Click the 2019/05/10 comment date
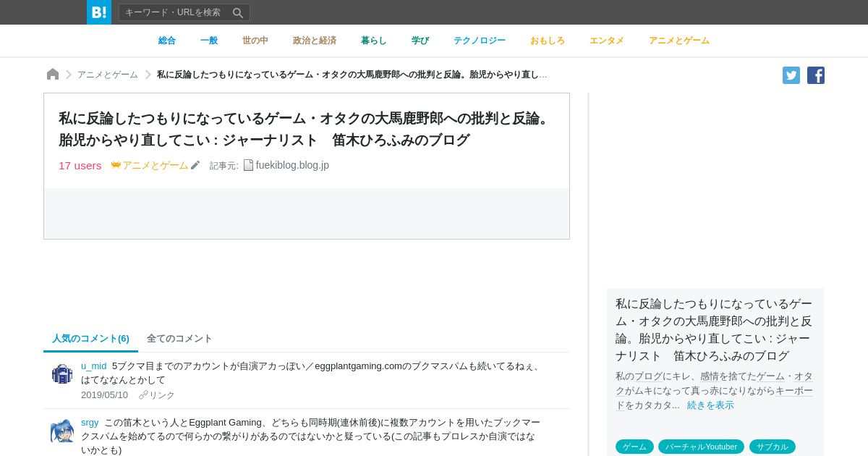Screen dimensions: 868x456 [104, 395]
